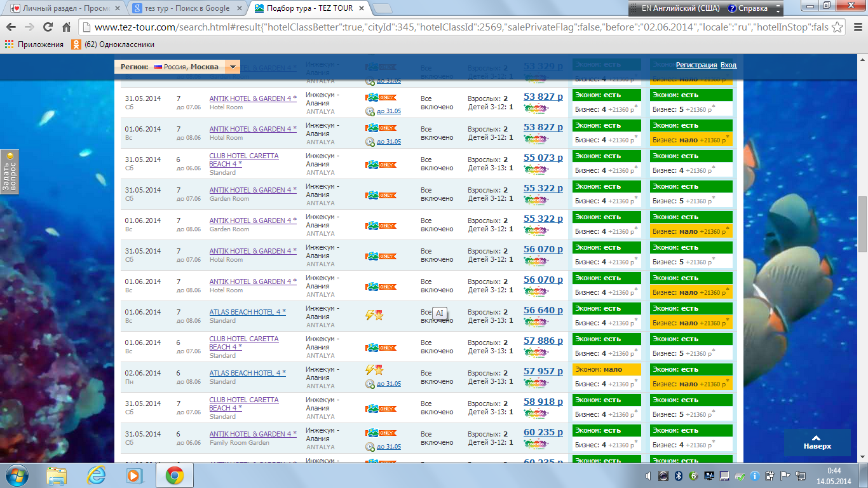Click the Задать вопрос side tab

9,172
